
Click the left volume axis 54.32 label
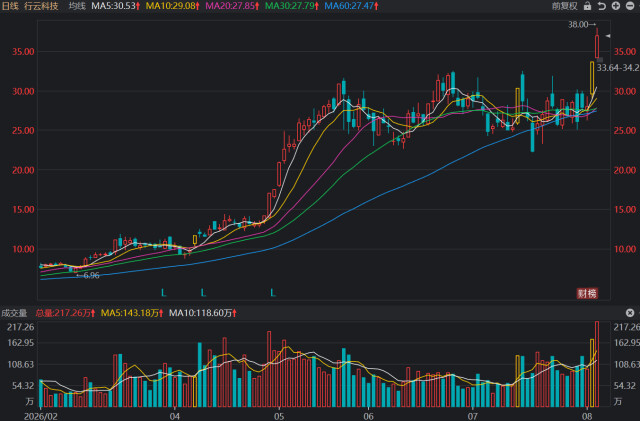tap(23, 385)
